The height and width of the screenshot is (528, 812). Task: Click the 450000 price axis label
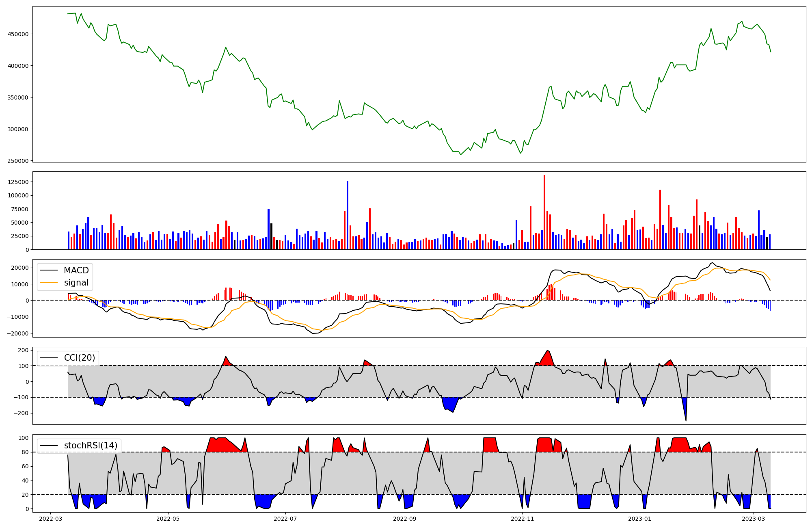18,34
